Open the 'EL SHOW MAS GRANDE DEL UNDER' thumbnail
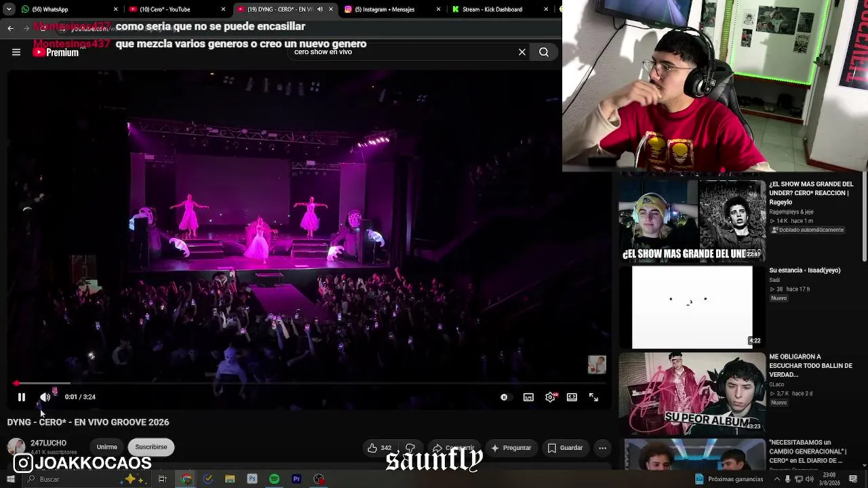 click(692, 220)
